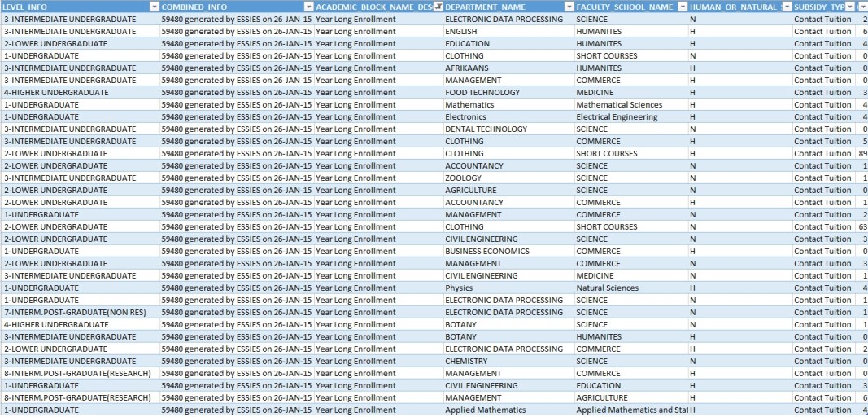Select COMBINED_INFO cell in DENTAL TECHNOLOGY row

pos(237,129)
